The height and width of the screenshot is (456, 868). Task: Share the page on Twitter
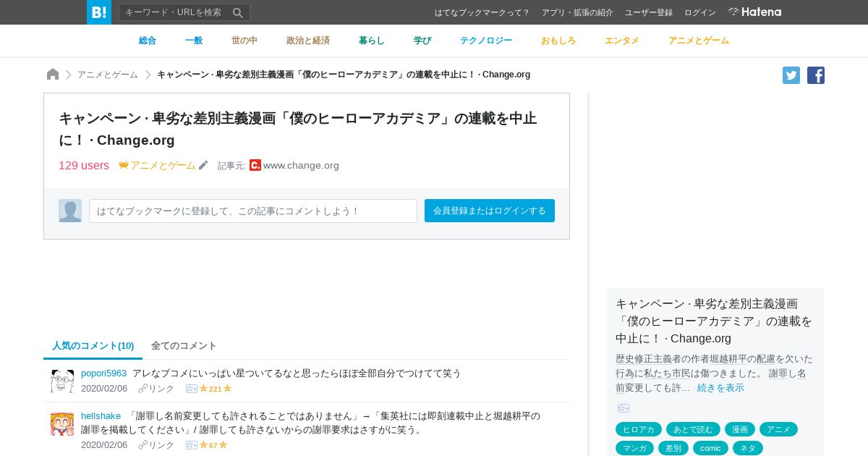point(791,75)
